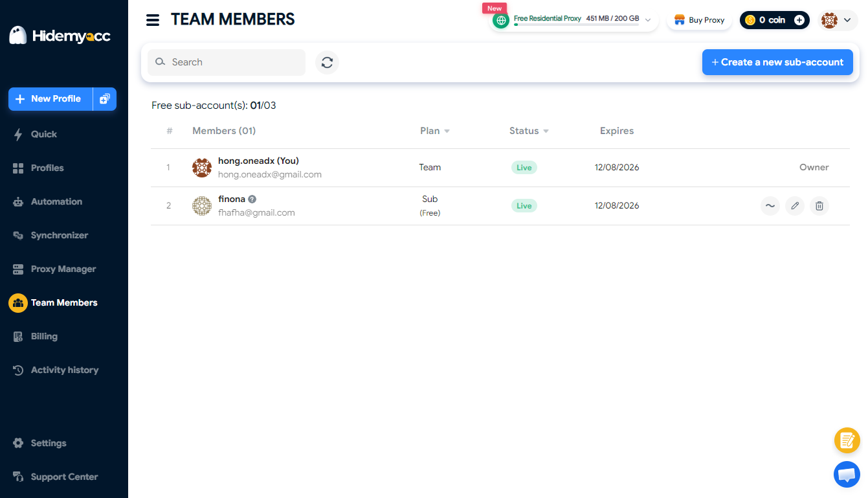Click the Expires column header
This screenshot has width=868, height=498.
[617, 131]
